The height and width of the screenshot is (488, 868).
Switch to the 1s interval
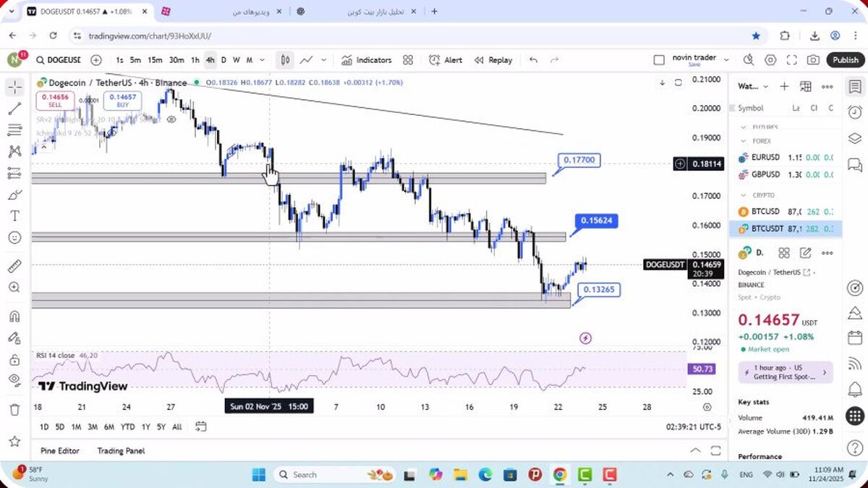click(119, 60)
